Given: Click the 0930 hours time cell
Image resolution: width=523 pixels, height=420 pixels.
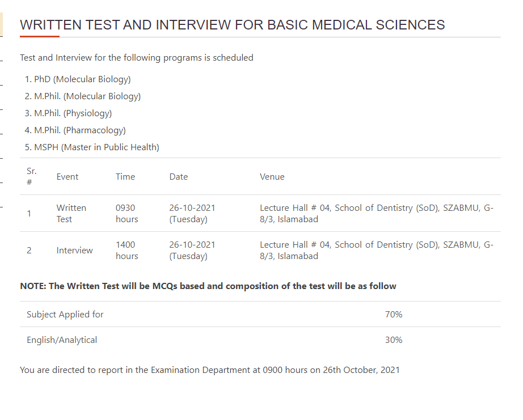Looking at the screenshot, I should [126, 213].
